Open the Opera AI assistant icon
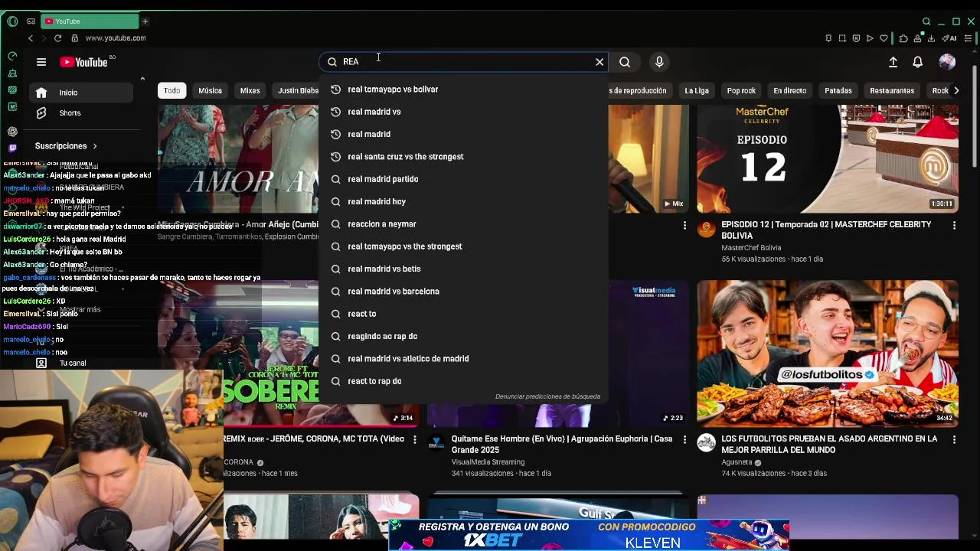The image size is (980, 551). pyautogui.click(x=950, y=38)
